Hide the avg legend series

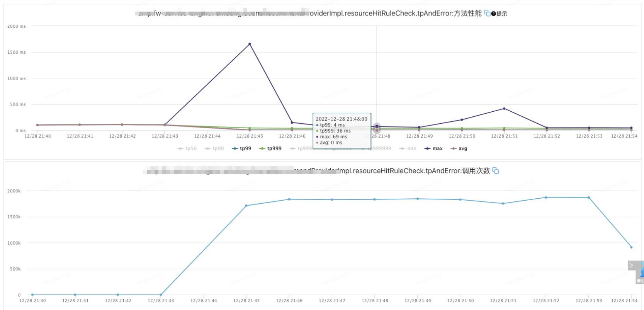[459, 148]
